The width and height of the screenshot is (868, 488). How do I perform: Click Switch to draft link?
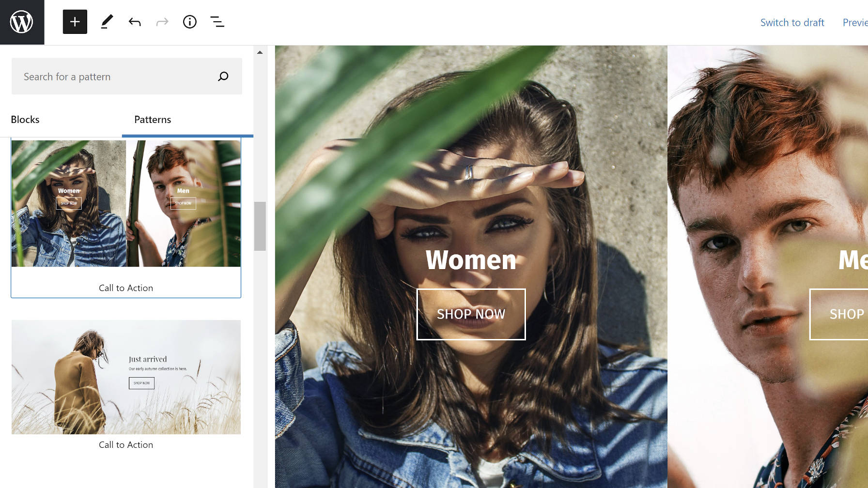coord(792,23)
